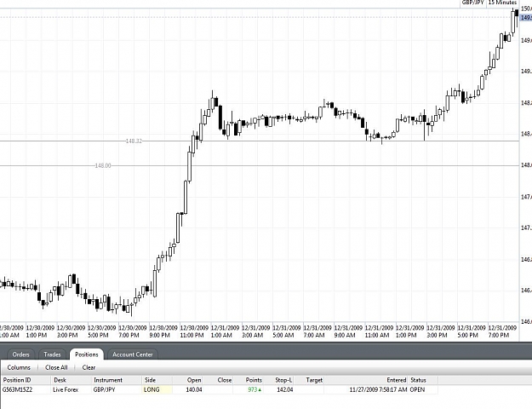Click the Close column header
Image resolution: width=532 pixels, height=409 pixels.
tap(218, 380)
